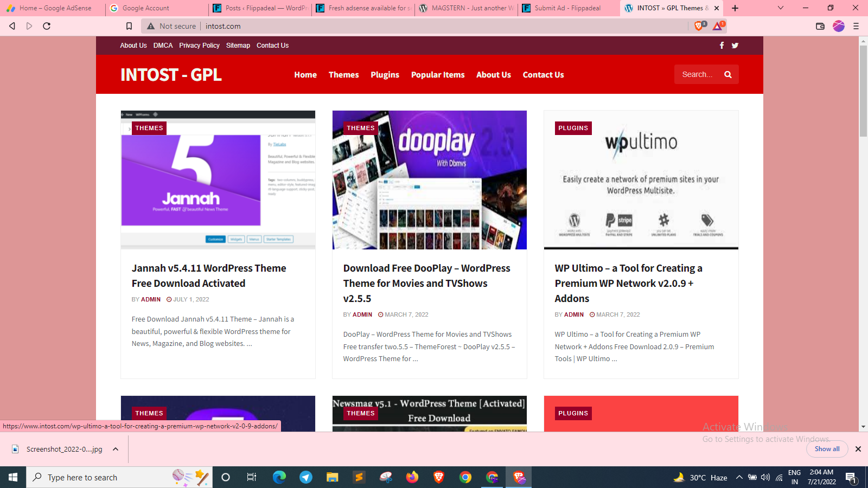The width and height of the screenshot is (868, 488).
Task: Bookmark this page via bookmark icon
Action: [129, 26]
